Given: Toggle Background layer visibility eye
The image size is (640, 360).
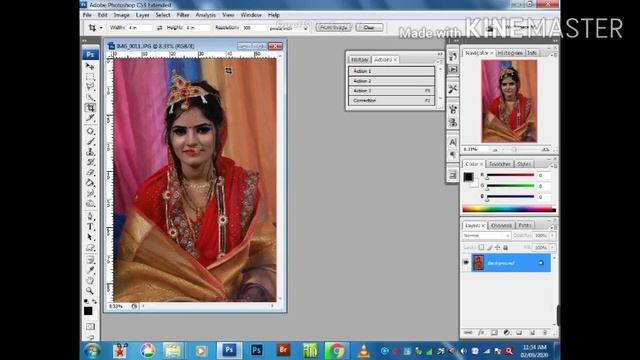Looking at the screenshot, I should point(466,263).
